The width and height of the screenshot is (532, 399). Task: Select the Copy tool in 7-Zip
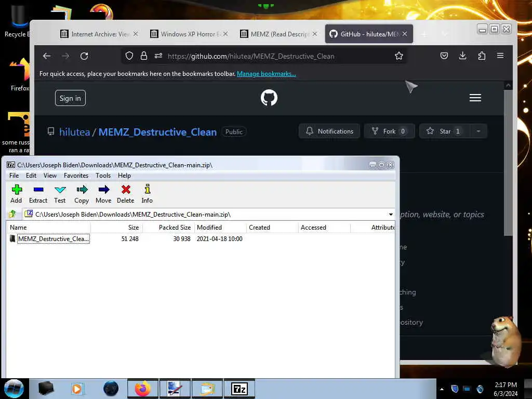click(82, 194)
